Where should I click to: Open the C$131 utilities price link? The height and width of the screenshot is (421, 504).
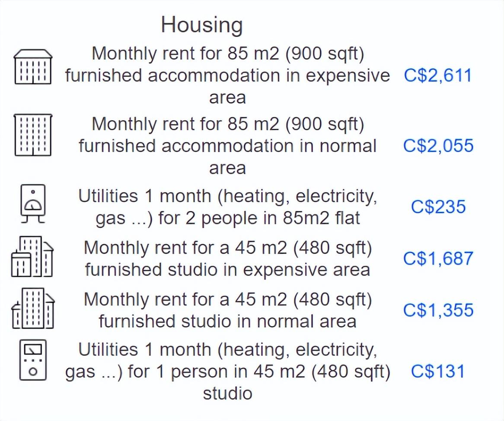coord(437,371)
